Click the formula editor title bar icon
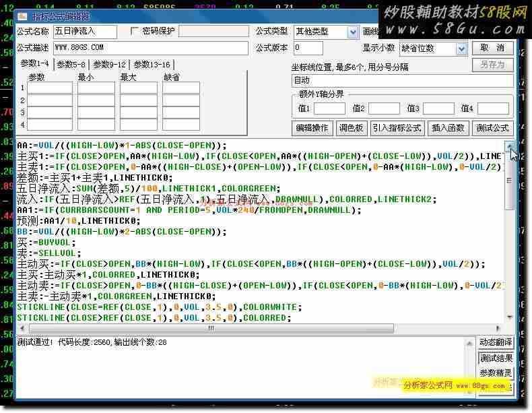 (x=22, y=16)
